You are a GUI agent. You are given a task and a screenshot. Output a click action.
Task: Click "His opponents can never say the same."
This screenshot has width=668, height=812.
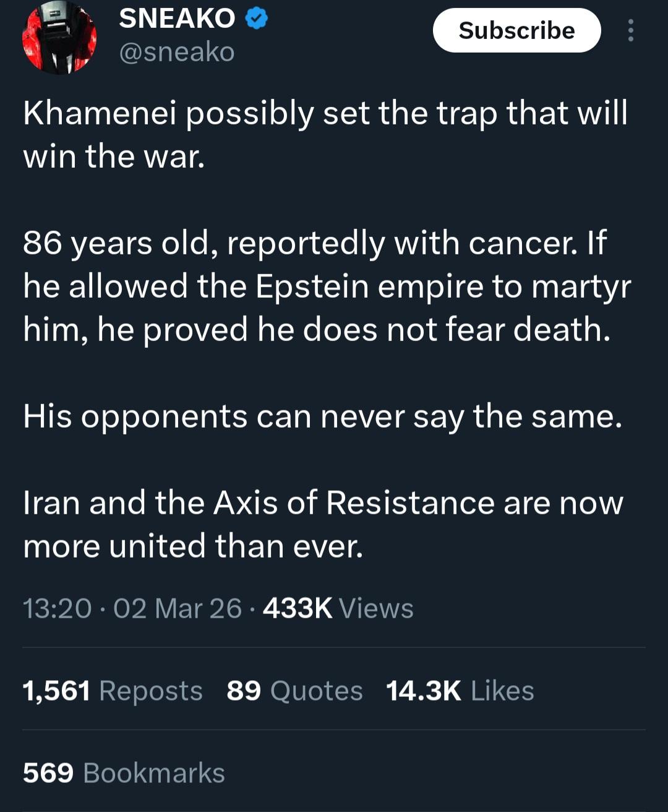322,417
